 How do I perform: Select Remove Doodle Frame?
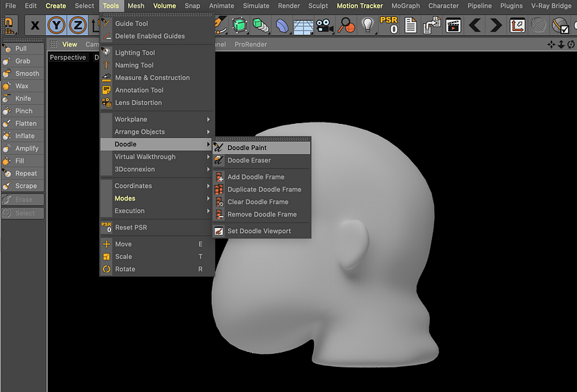click(x=262, y=214)
